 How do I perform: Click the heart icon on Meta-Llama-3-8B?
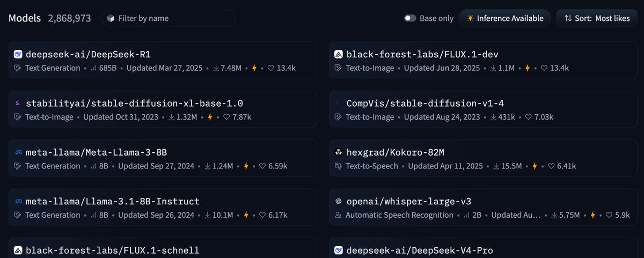click(x=262, y=166)
